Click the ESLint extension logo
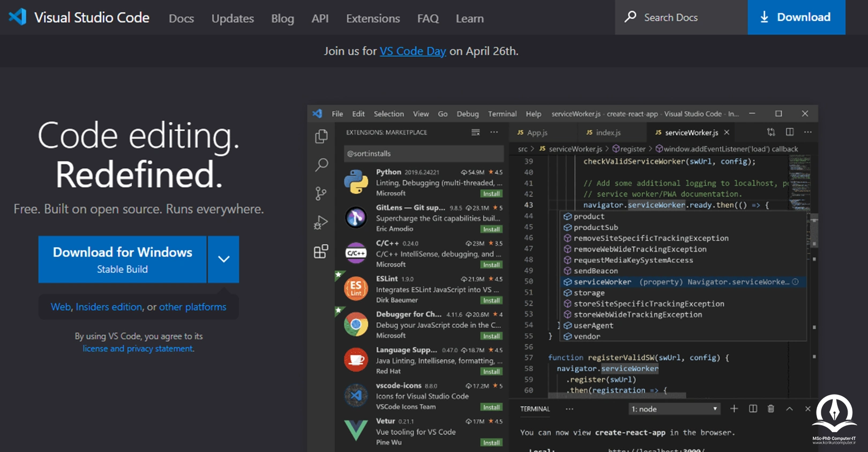868x452 pixels. pyautogui.click(x=356, y=288)
